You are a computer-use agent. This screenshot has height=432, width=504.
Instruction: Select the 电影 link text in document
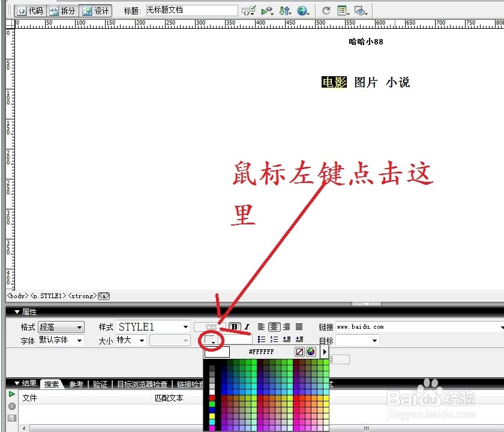tap(334, 82)
